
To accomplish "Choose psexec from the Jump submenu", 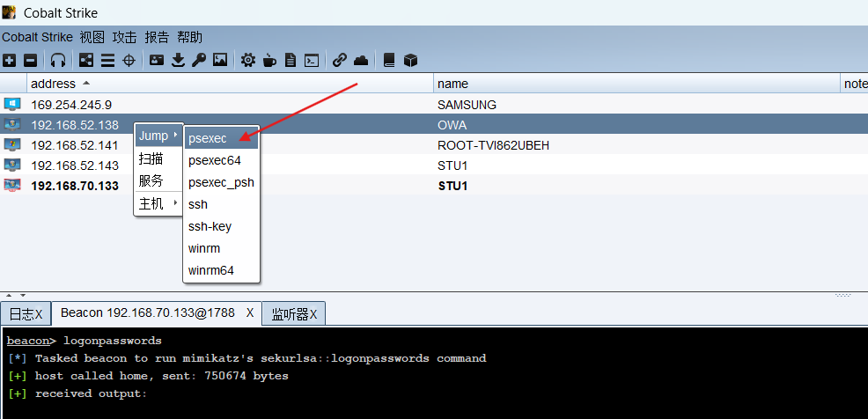I will [x=222, y=138].
